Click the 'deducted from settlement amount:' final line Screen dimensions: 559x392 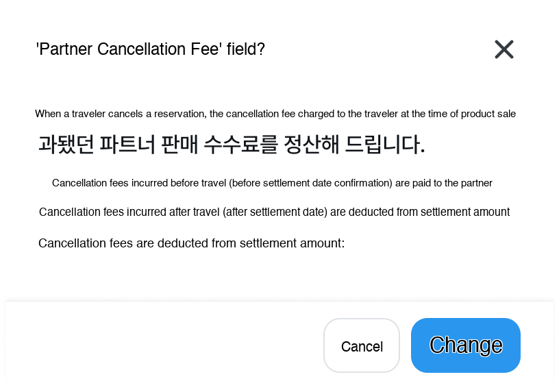[x=191, y=243]
